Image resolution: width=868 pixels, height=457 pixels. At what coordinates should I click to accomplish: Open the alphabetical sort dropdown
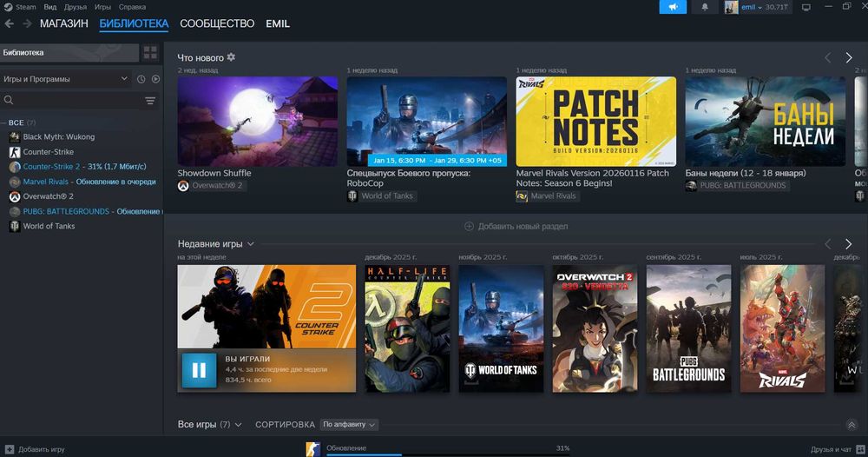click(x=349, y=424)
